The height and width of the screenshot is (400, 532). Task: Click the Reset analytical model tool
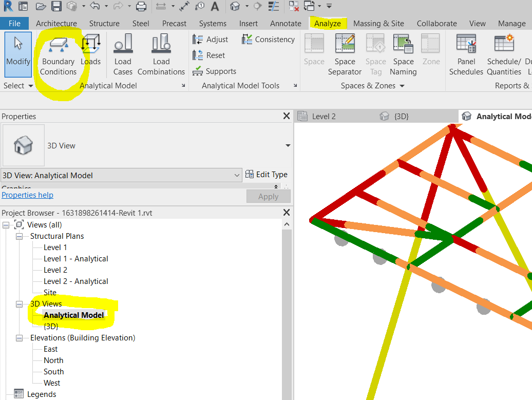click(x=209, y=55)
